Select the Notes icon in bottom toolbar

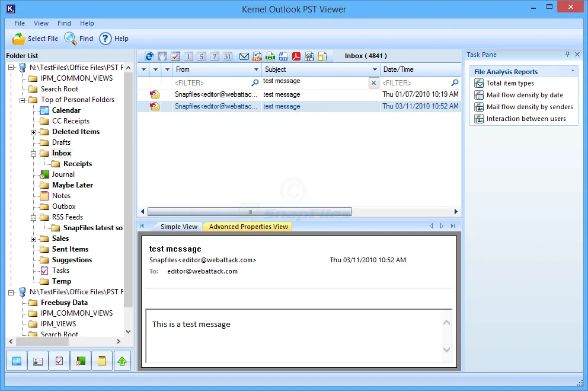point(101,361)
